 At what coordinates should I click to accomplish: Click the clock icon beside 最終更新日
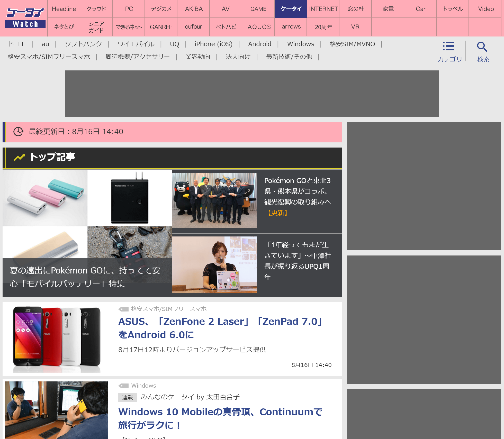19,132
